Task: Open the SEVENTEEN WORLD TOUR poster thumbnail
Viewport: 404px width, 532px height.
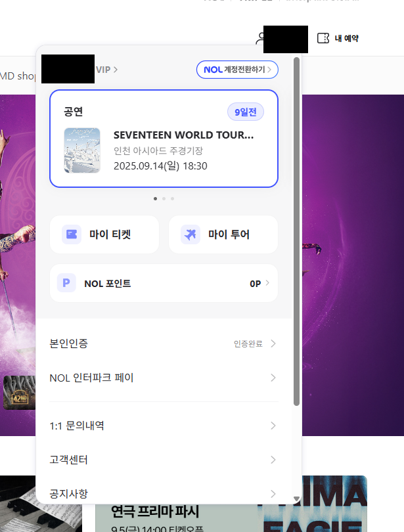Action: click(x=82, y=150)
